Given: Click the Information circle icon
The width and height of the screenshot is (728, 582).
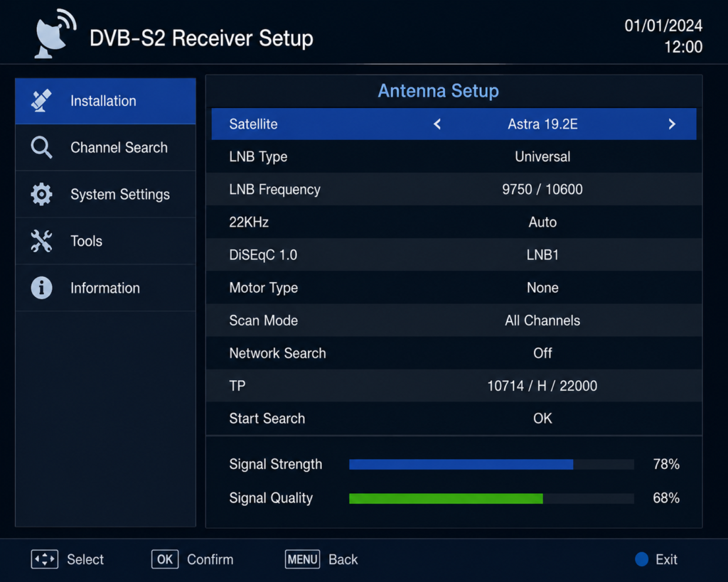Looking at the screenshot, I should [x=41, y=288].
